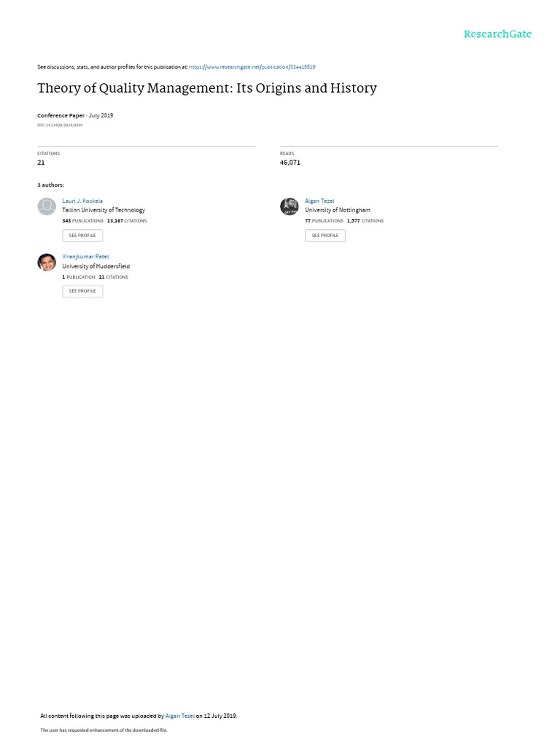
Task: Click the ResearchGate logo
Action: [497, 34]
